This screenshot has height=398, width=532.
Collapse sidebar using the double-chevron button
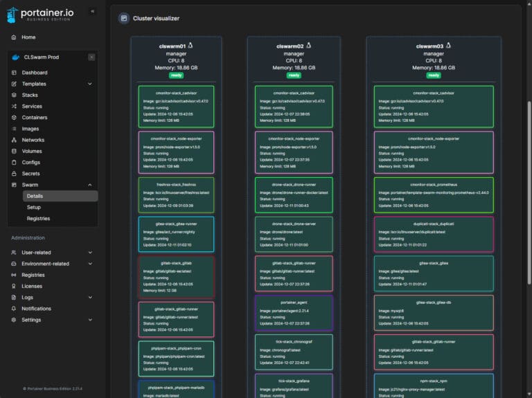pos(93,11)
